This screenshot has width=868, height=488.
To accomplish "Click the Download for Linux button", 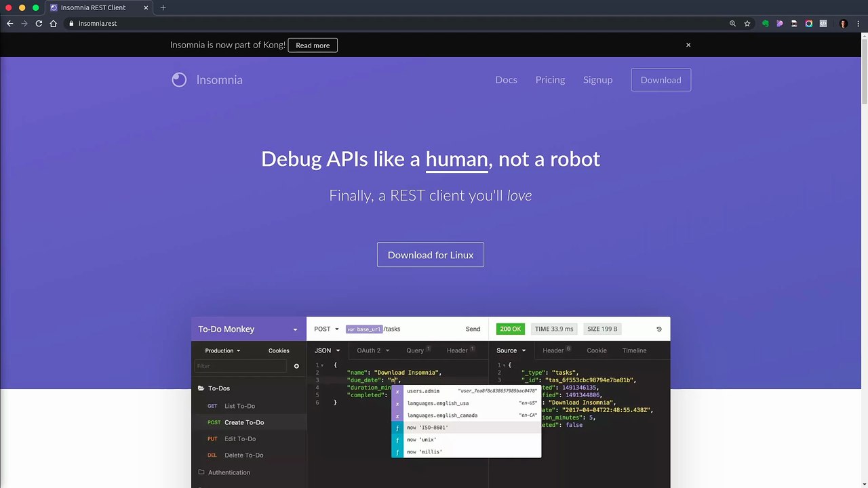I will pyautogui.click(x=431, y=255).
